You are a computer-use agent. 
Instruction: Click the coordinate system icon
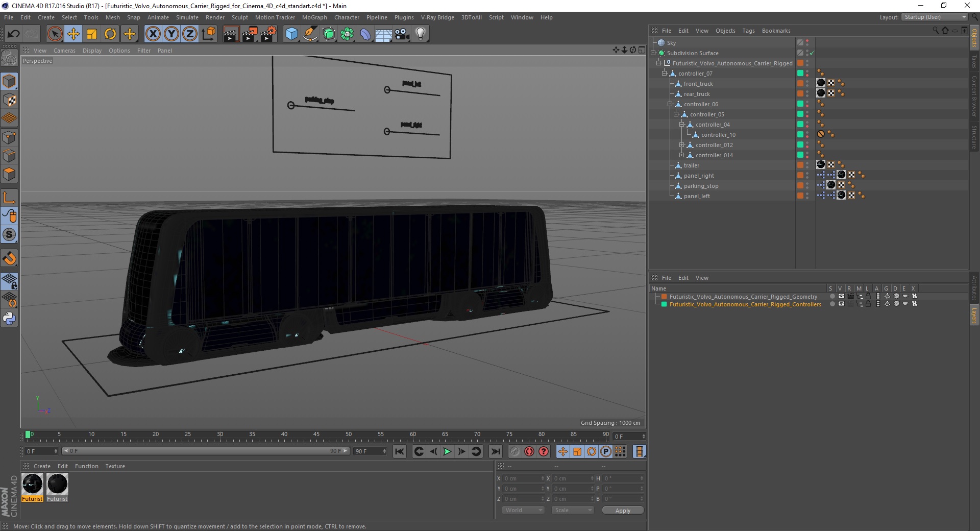coord(208,34)
